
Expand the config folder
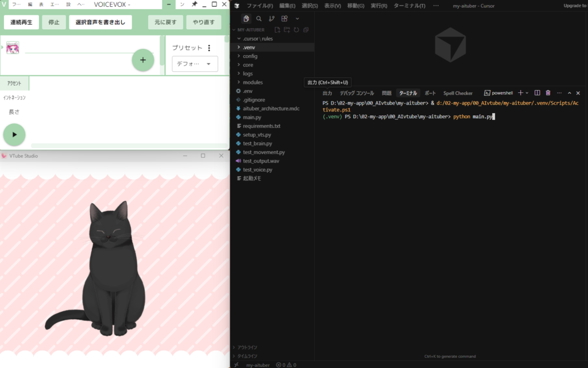(x=250, y=56)
